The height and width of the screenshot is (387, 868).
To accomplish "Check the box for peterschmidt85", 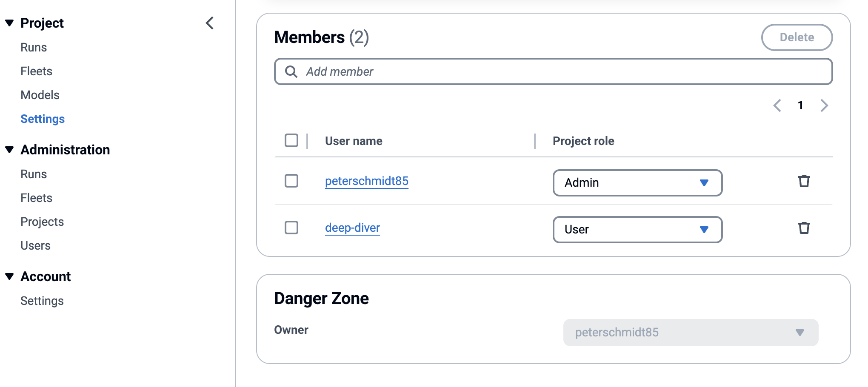I will pyautogui.click(x=291, y=181).
